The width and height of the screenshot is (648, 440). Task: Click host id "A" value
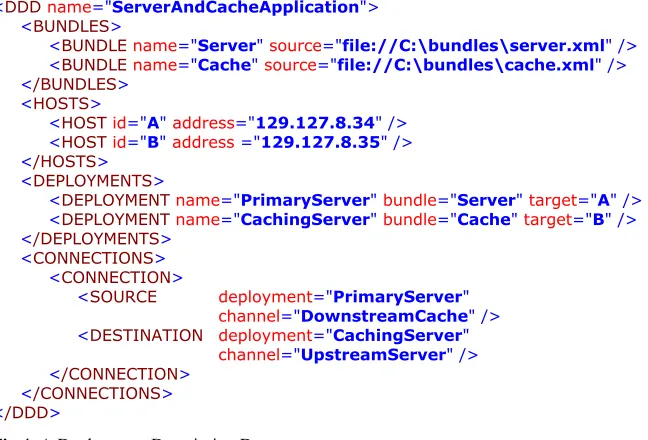(x=153, y=123)
